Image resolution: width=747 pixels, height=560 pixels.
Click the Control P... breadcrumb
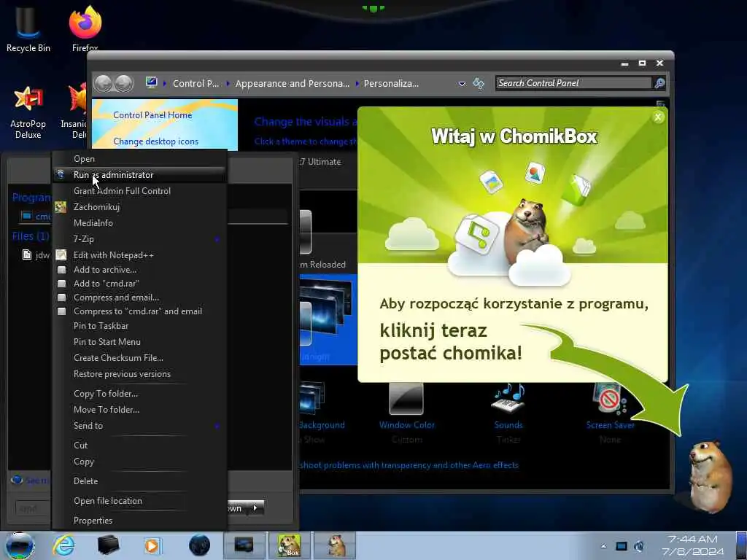tap(196, 84)
